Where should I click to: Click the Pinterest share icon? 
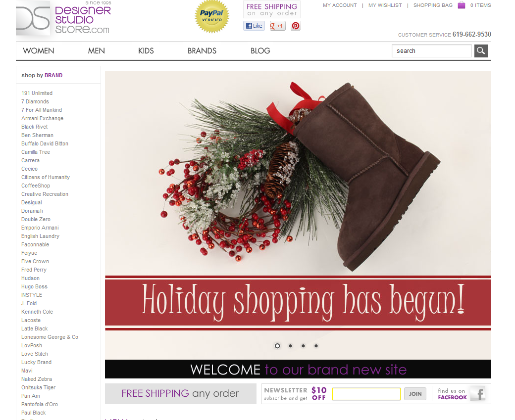pos(295,26)
